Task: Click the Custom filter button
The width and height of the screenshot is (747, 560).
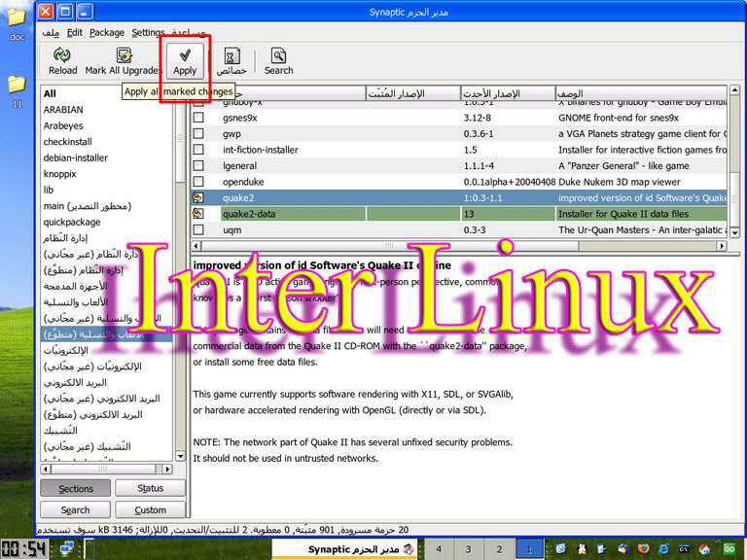Action: pos(150,509)
